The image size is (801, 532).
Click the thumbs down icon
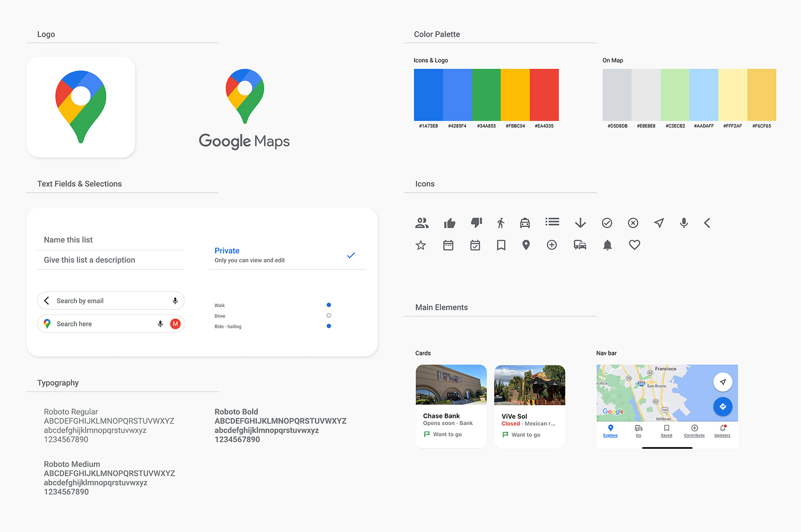coord(476,223)
